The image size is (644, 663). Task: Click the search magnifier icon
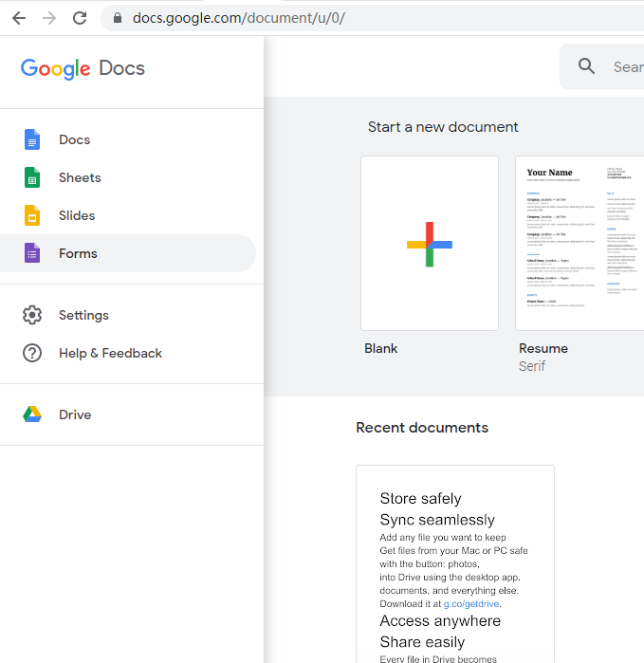586,66
